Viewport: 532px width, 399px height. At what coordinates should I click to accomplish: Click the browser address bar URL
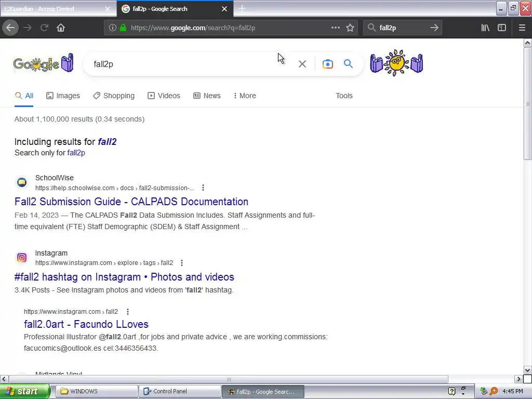(x=193, y=28)
